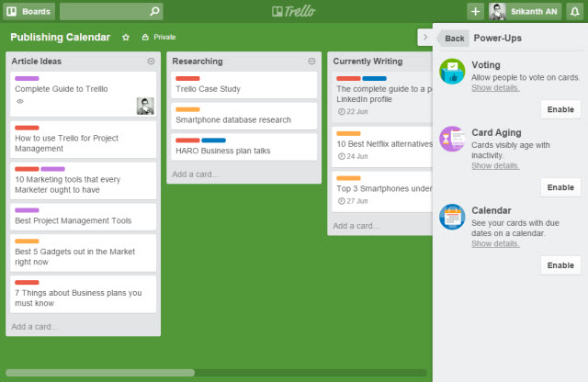Click horizontal board scrollbar thumb
Viewport: 588px width, 382px height.
point(100,373)
